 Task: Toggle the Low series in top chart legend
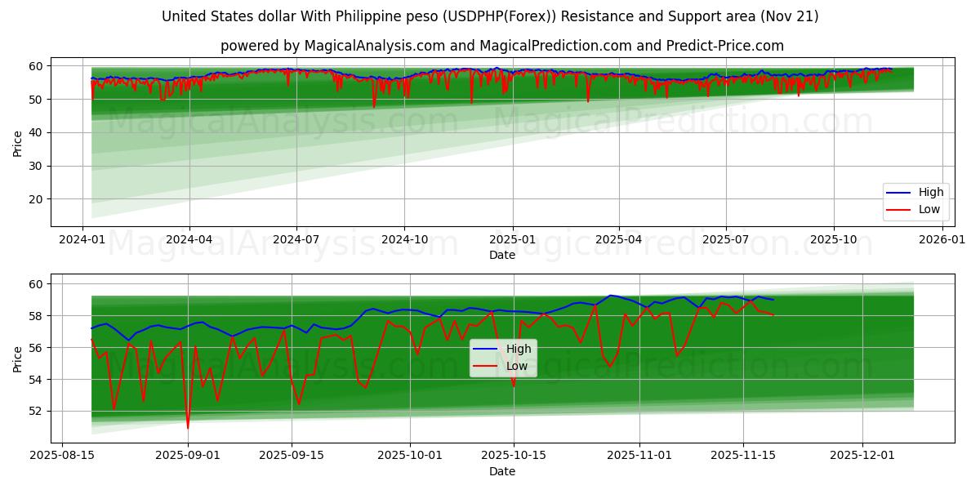point(931,209)
